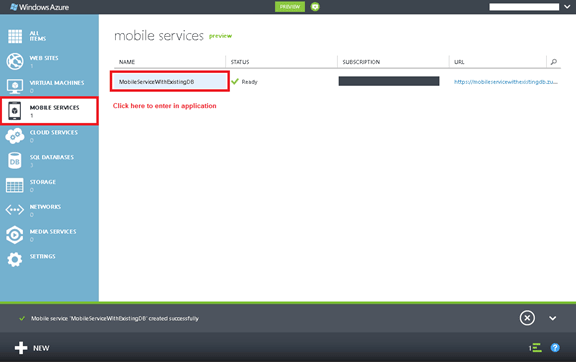Open the blue help question mark
Image resolution: width=576 pixels, height=362 pixels.
click(555, 348)
